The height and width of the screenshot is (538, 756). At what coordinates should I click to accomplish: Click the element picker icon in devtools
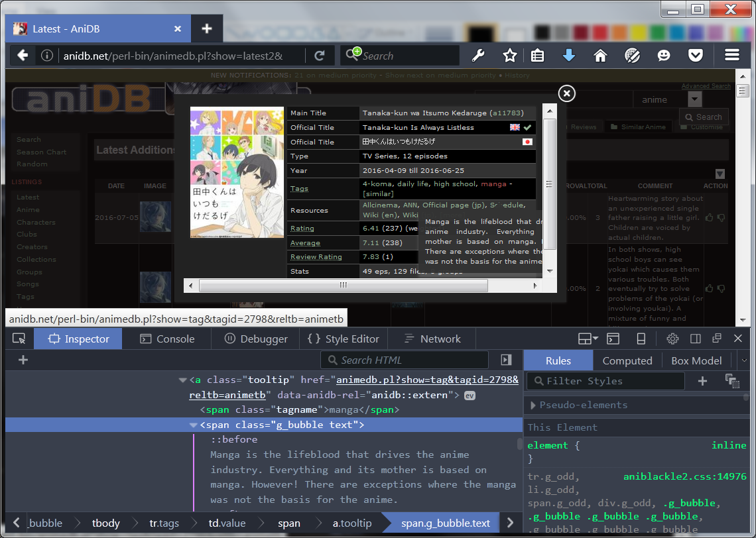[x=19, y=339]
